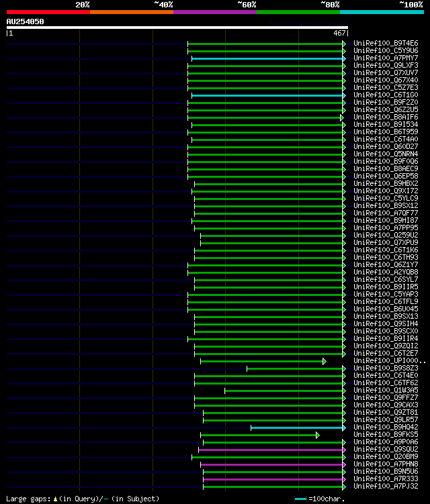Click the UniRef100_B9S8Z3 label

click(x=386, y=368)
